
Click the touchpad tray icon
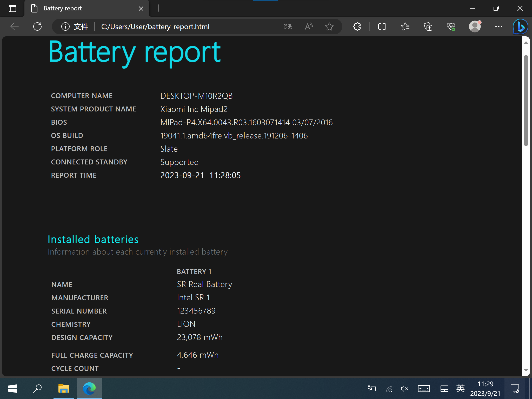444,389
